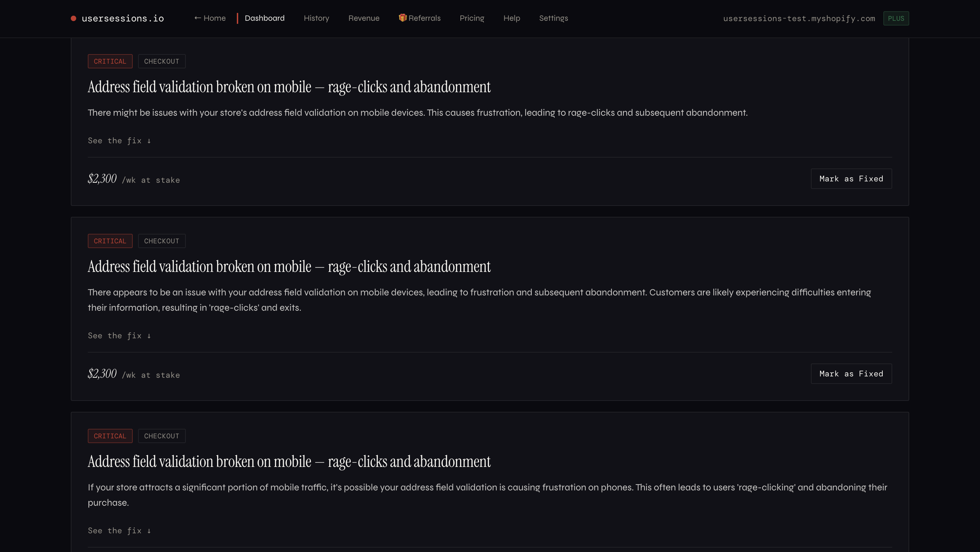Click the red dot logo icon
Viewport: 980px width, 552px height.
pyautogui.click(x=73, y=18)
